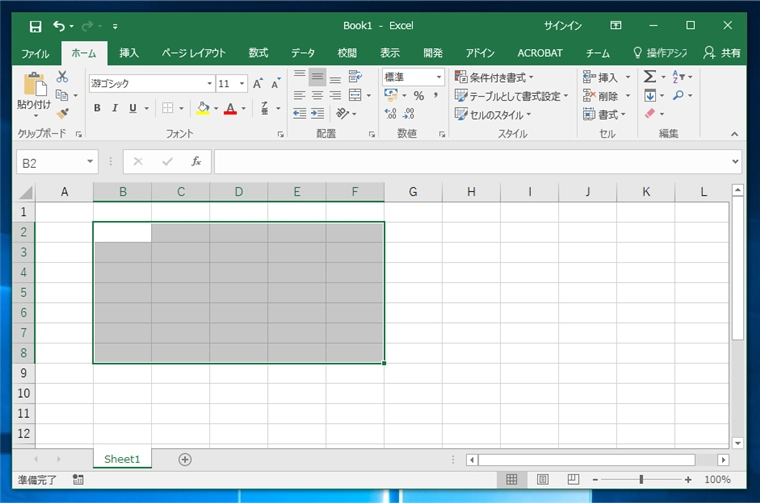The height and width of the screenshot is (503, 760).
Task: Increase font size with large A
Action: pyautogui.click(x=258, y=83)
